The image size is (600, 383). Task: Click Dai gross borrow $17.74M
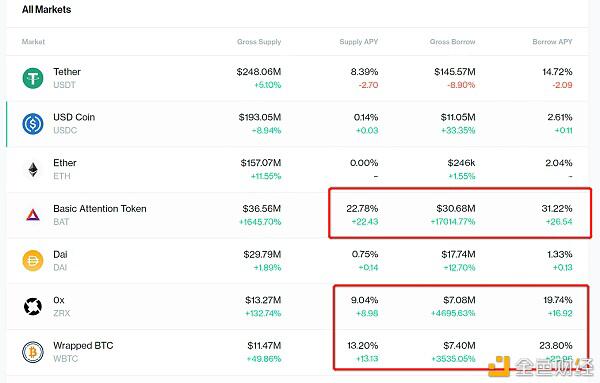(458, 254)
